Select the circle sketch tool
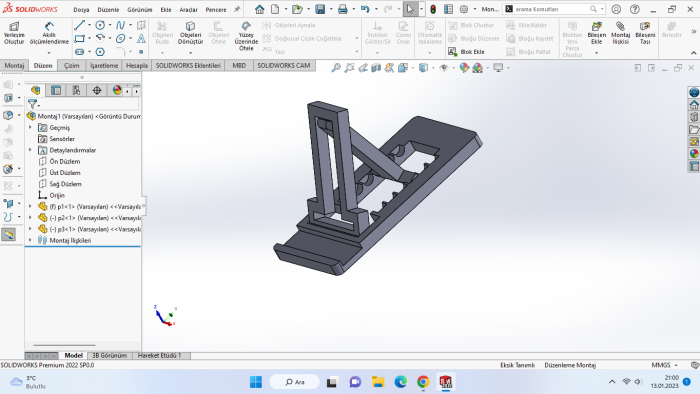 [x=100, y=25]
